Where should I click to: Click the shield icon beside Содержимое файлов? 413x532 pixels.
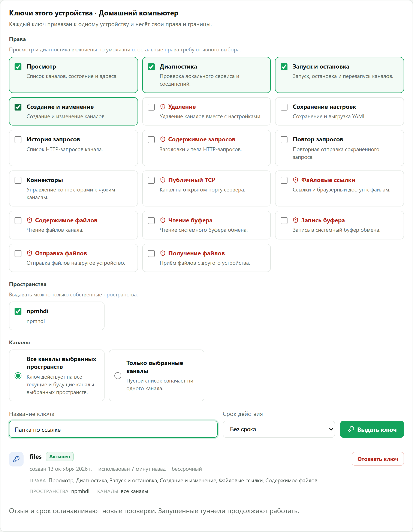[30, 220]
